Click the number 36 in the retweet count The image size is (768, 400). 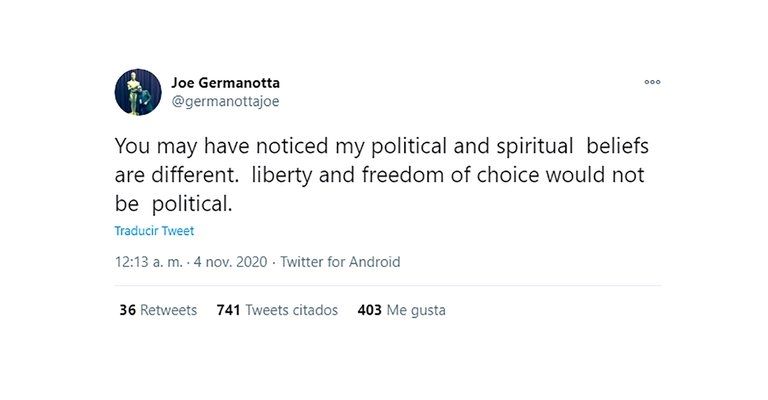(127, 310)
